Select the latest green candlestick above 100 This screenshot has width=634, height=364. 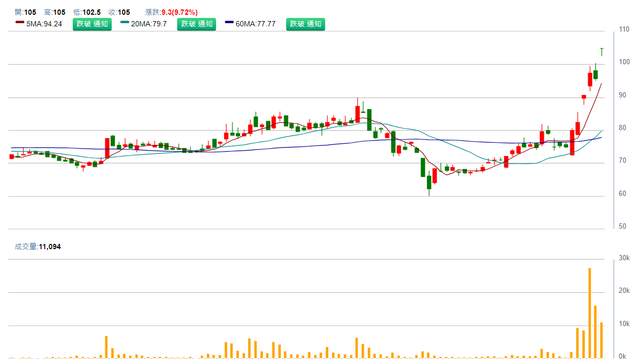pyautogui.click(x=602, y=52)
